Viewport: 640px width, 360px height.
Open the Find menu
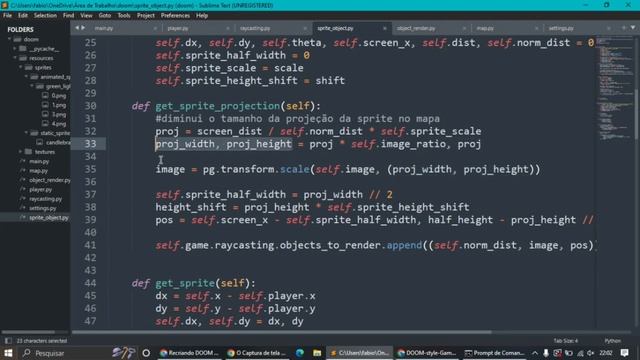pos(69,16)
